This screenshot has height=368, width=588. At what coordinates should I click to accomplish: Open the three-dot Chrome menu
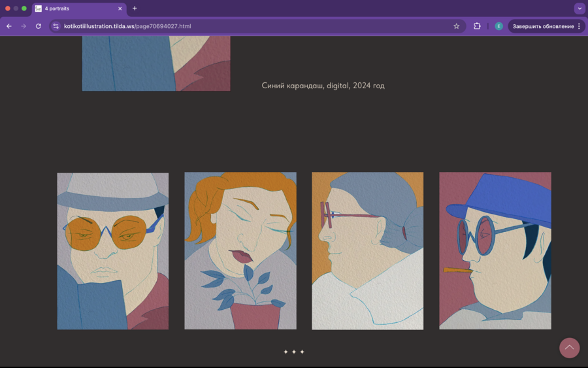pyautogui.click(x=579, y=26)
